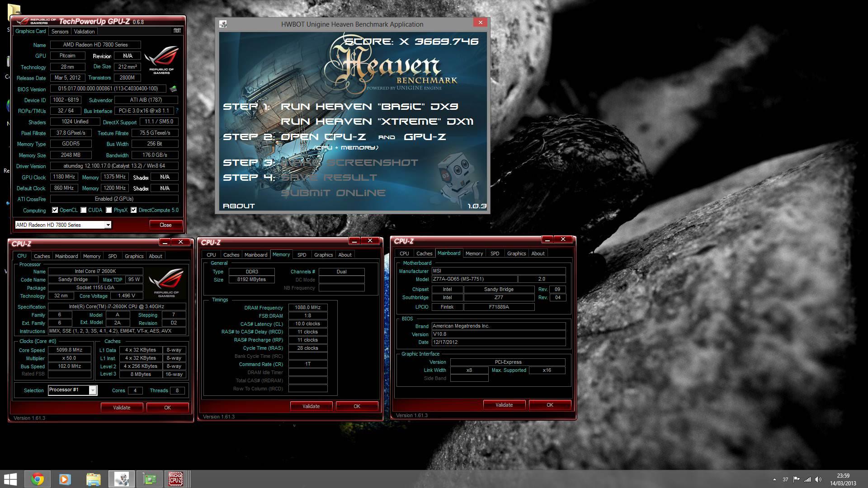
Task: Open the Heaven About link
Action: [x=239, y=206]
